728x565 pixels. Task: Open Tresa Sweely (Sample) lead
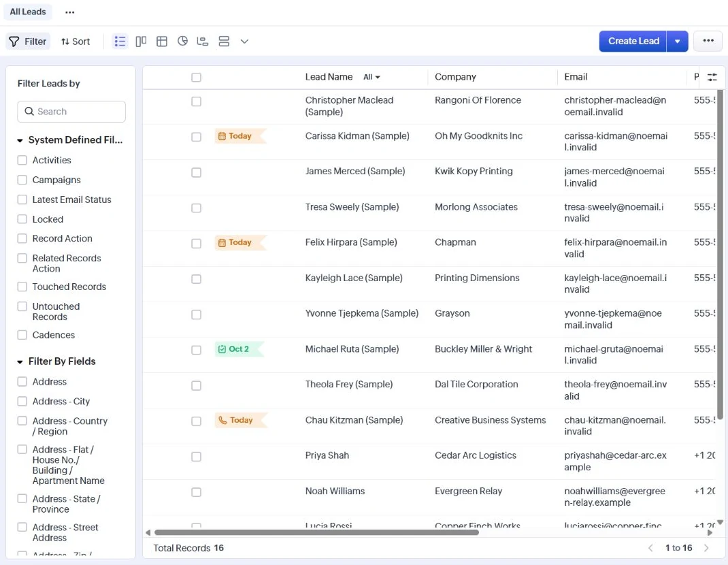352,207
